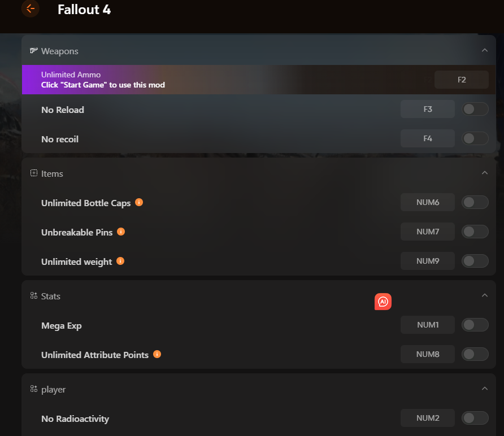Viewport: 504px width, 436px height.
Task: Collapse the Weapons section chevron
Action: click(x=485, y=50)
